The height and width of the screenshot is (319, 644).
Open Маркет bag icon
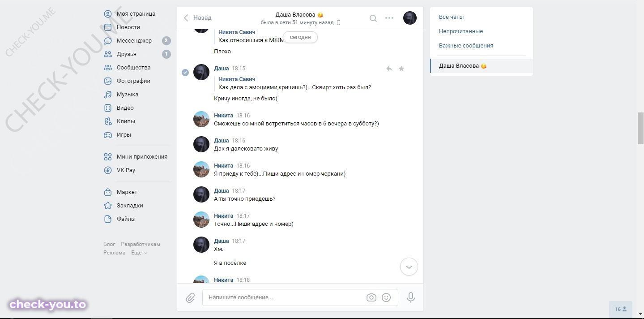coord(108,192)
